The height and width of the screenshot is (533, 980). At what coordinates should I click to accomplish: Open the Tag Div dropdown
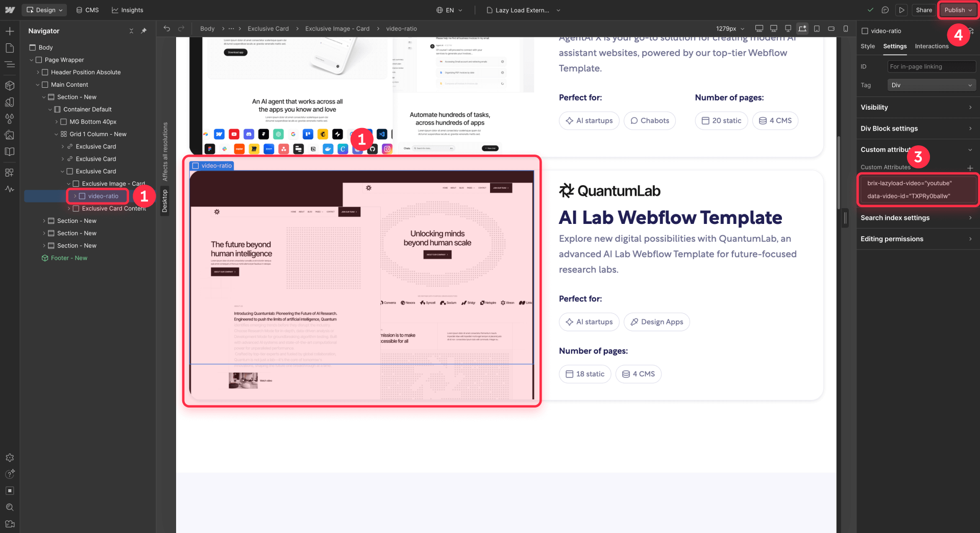point(932,85)
